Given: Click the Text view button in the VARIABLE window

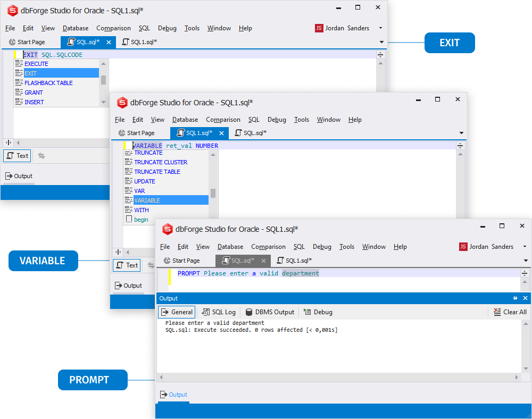Looking at the screenshot, I should [x=127, y=265].
